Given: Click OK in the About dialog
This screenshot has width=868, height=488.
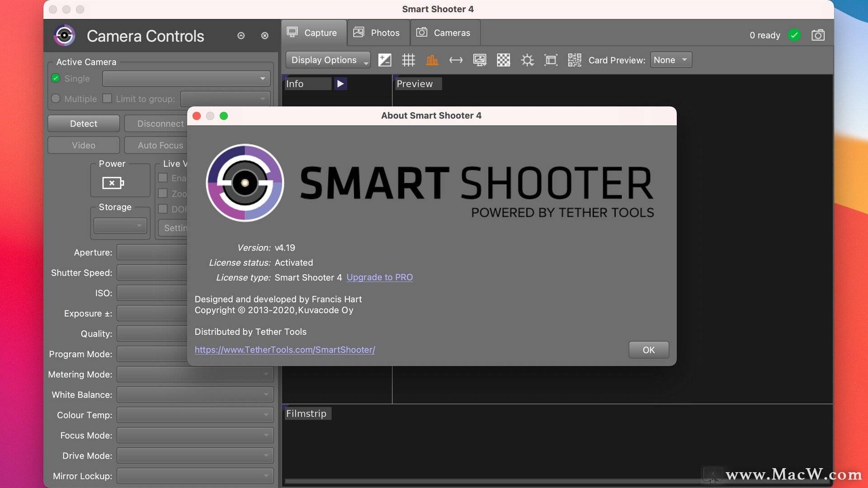Looking at the screenshot, I should click(x=649, y=350).
